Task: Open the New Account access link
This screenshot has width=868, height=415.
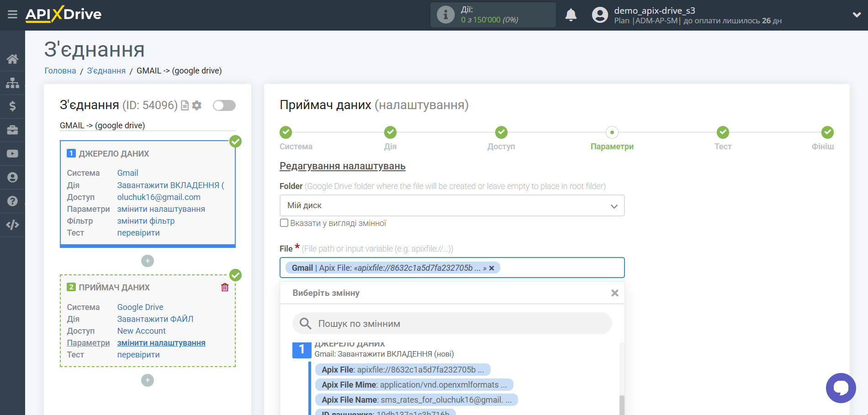Action: pyautogui.click(x=142, y=331)
